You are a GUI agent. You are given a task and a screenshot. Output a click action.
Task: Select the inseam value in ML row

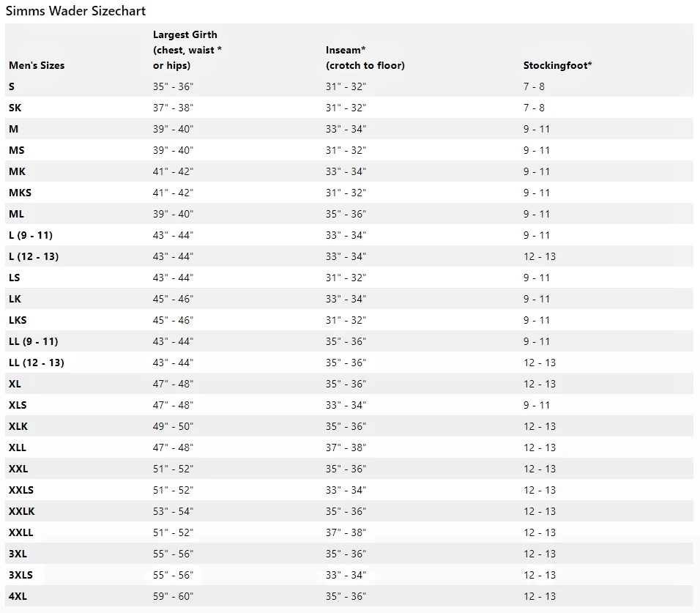click(x=346, y=214)
